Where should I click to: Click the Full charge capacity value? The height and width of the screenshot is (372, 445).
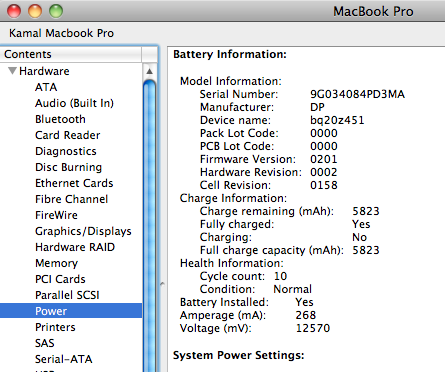point(366,250)
